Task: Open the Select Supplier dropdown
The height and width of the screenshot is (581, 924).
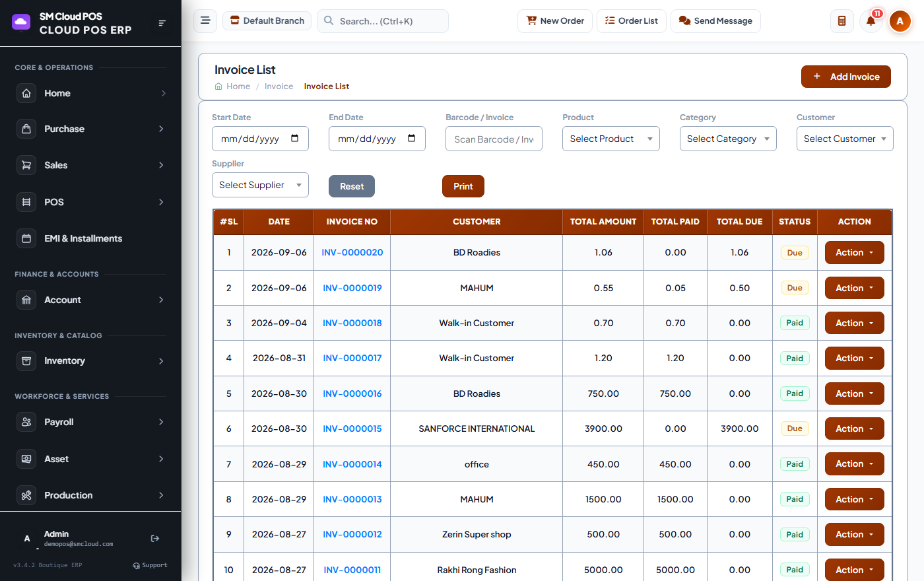Action: pyautogui.click(x=260, y=185)
